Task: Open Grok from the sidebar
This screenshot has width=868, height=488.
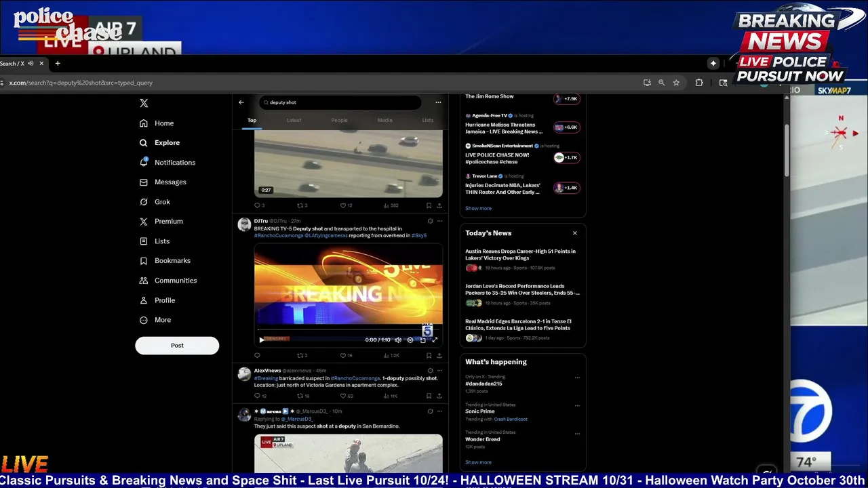Action: pos(155,202)
